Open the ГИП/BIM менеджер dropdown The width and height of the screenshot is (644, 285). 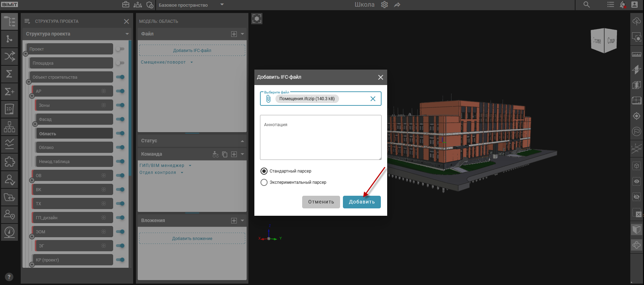(x=165, y=166)
